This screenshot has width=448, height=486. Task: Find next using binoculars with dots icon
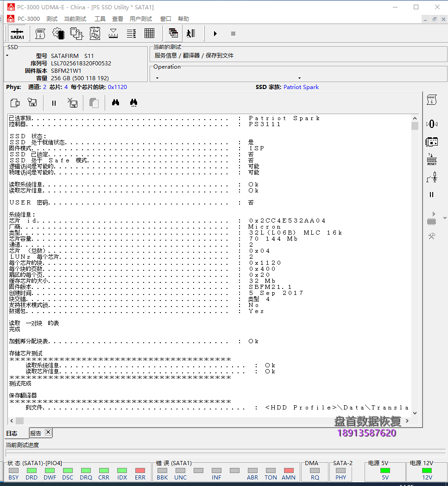[133, 102]
